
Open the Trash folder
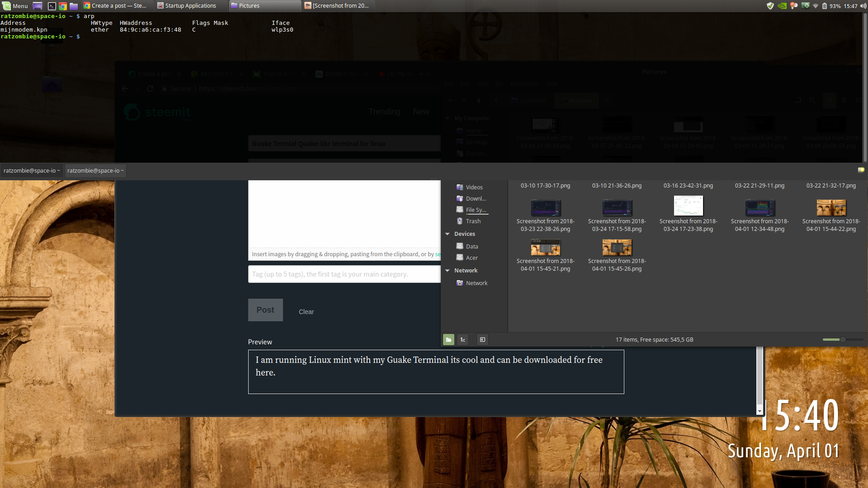tap(473, 221)
